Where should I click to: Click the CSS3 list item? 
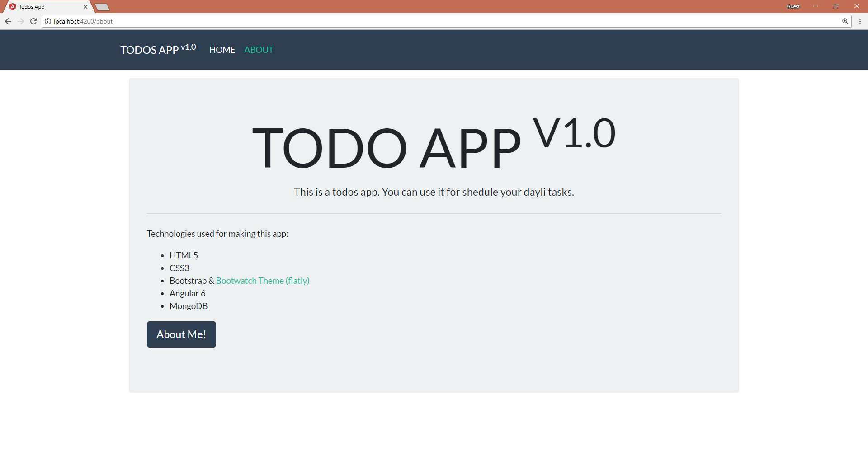(x=179, y=268)
